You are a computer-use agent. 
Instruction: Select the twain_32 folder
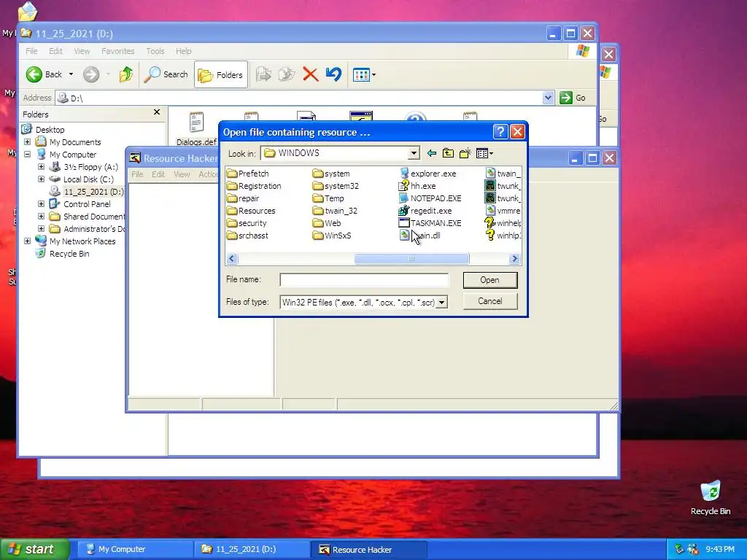(335, 211)
